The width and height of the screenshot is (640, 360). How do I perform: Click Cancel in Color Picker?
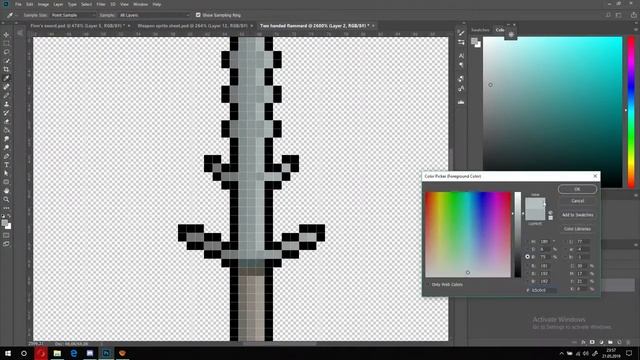point(577,201)
